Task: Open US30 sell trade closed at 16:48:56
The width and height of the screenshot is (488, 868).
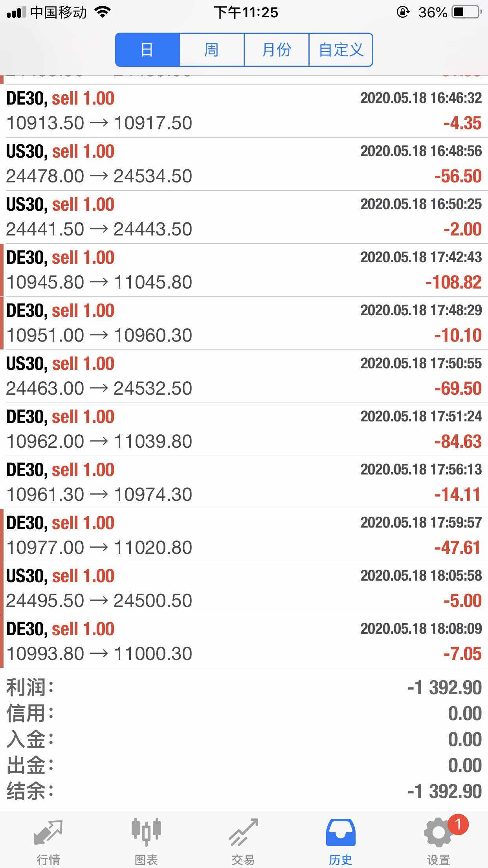Action: (x=244, y=164)
